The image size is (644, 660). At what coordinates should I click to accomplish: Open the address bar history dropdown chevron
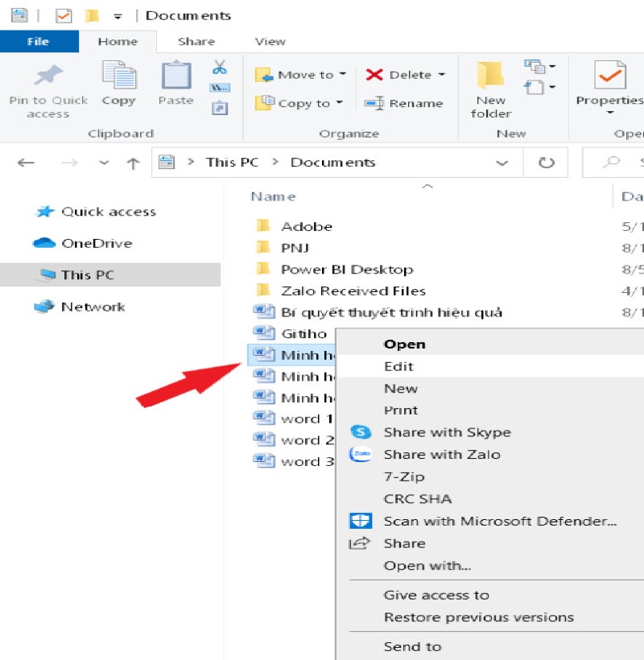[502, 163]
